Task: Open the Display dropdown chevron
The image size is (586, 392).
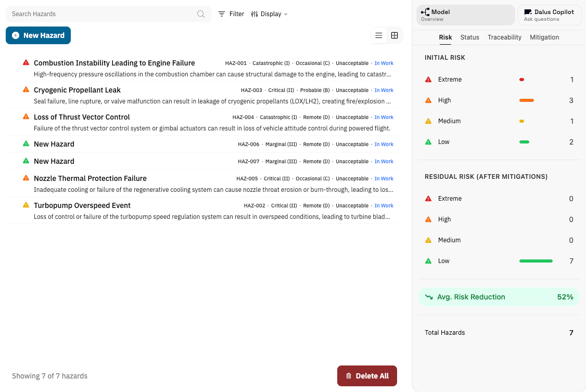Action: pos(286,14)
